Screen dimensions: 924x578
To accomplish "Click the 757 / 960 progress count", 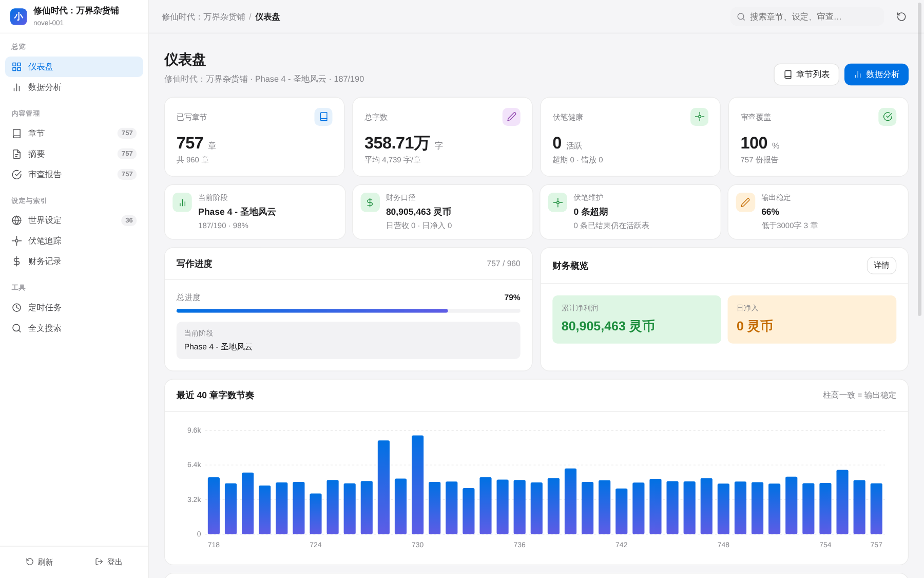I will [x=504, y=264].
